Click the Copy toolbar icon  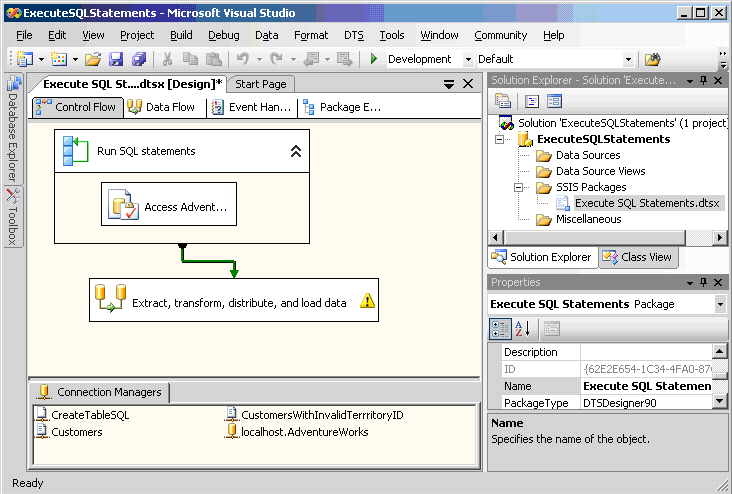click(190, 59)
